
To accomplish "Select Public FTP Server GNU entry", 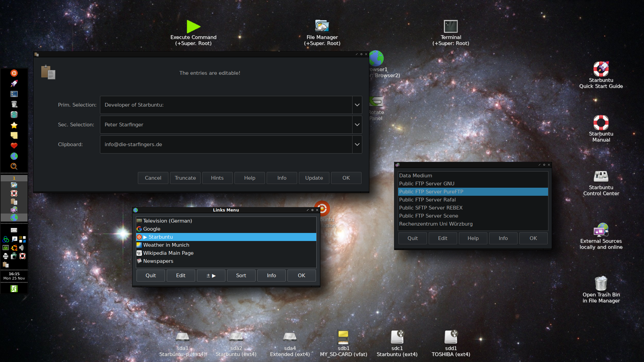I will pyautogui.click(x=473, y=184).
